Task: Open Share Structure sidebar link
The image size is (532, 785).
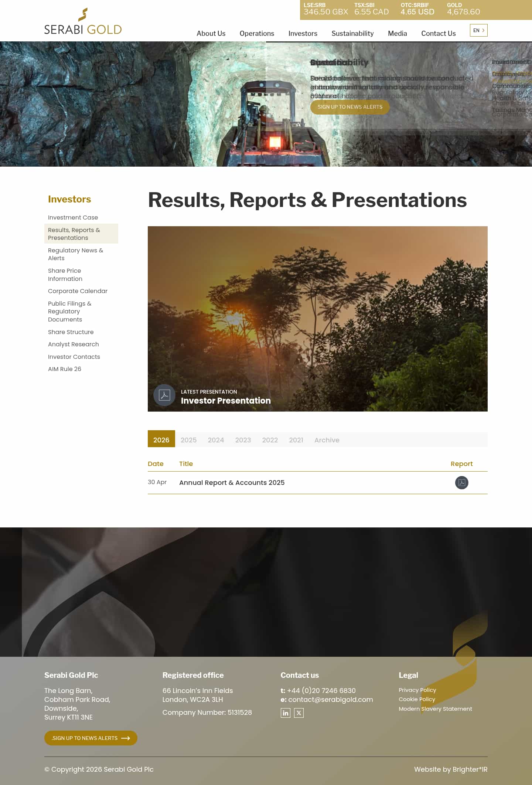Action: point(71,332)
